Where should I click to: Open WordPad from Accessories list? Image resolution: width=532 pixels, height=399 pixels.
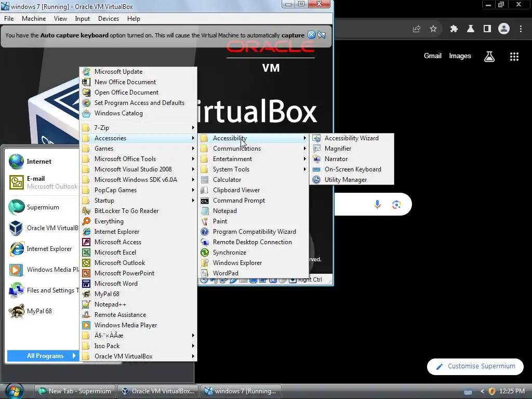(254, 273)
